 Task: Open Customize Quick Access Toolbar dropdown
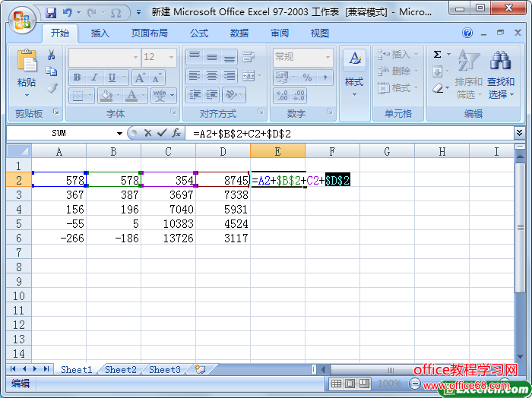point(138,12)
